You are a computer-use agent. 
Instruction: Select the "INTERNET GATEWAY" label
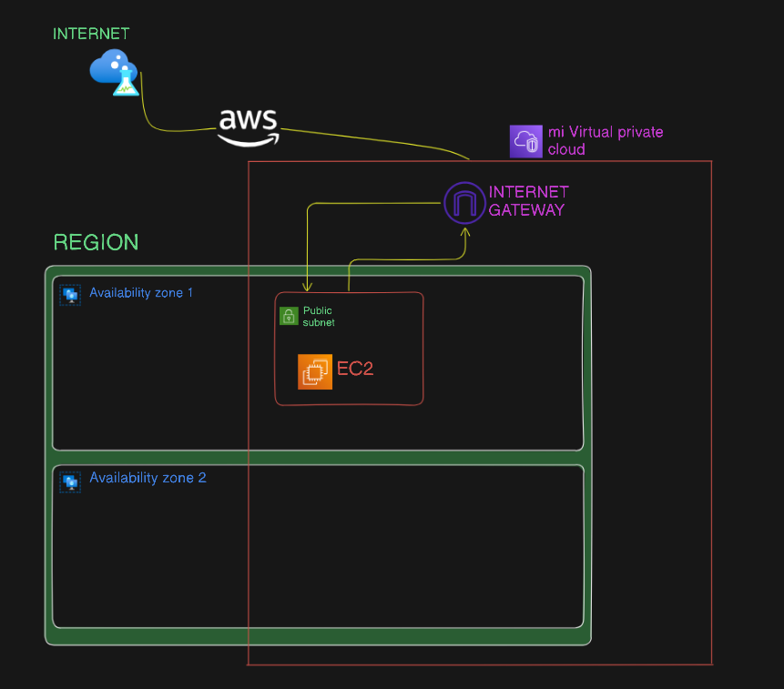(528, 201)
